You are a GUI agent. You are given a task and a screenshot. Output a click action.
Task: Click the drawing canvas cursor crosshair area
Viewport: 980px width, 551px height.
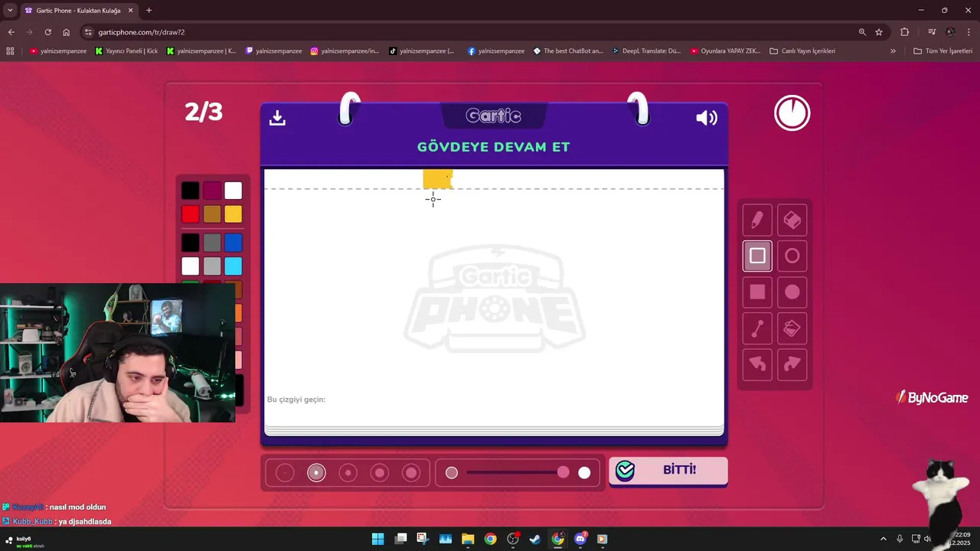pyautogui.click(x=433, y=200)
